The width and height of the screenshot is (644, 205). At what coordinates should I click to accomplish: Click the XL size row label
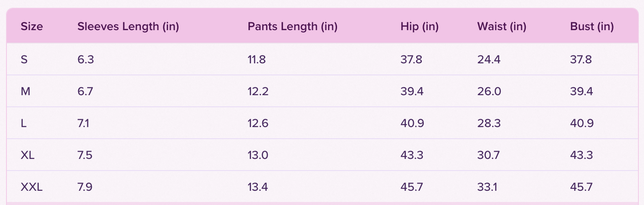pos(28,155)
